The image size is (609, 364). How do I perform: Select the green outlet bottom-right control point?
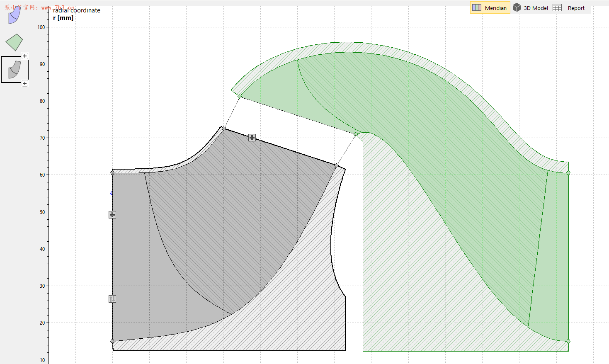click(x=568, y=341)
